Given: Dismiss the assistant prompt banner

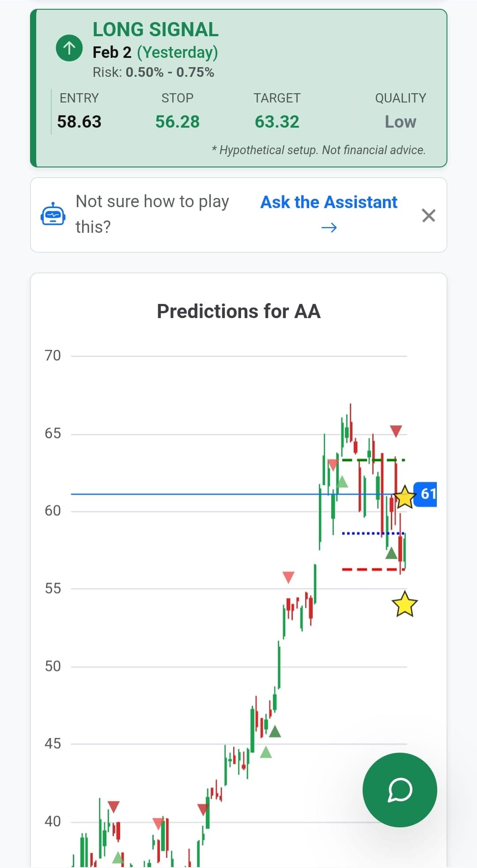Looking at the screenshot, I should coord(428,216).
